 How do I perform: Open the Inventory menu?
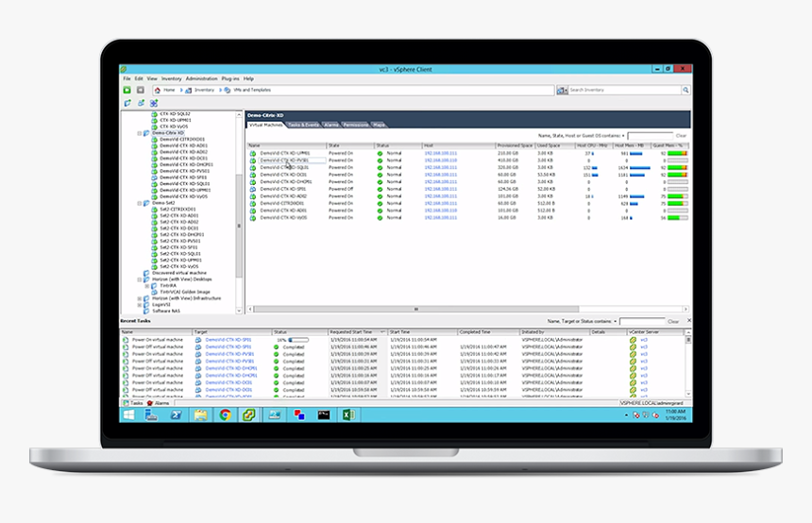[x=172, y=78]
